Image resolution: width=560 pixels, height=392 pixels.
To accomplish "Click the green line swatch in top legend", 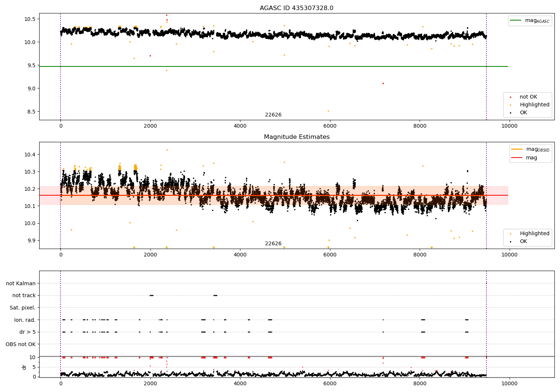I will [x=516, y=21].
